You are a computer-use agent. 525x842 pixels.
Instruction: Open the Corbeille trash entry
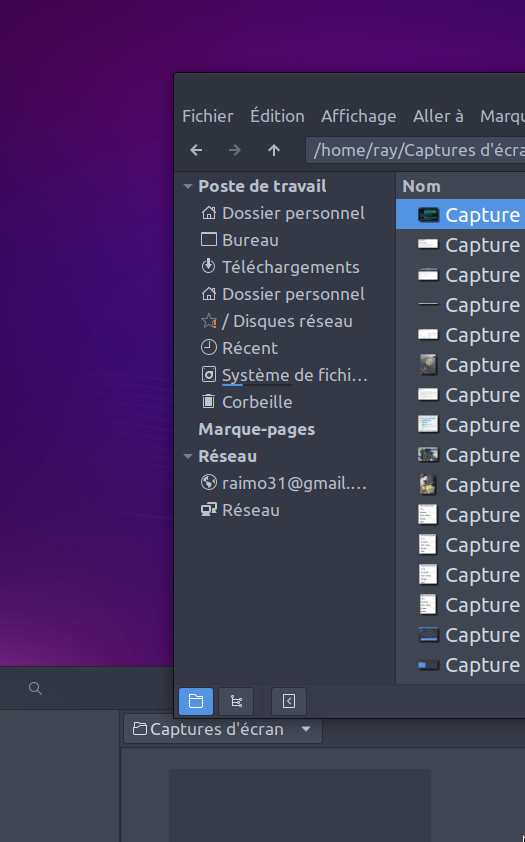pyautogui.click(x=247, y=402)
